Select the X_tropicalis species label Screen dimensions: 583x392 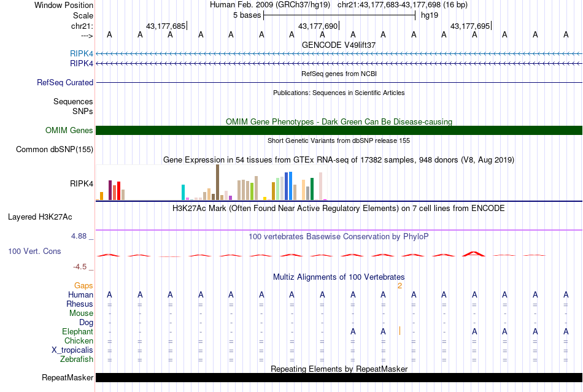click(x=72, y=350)
